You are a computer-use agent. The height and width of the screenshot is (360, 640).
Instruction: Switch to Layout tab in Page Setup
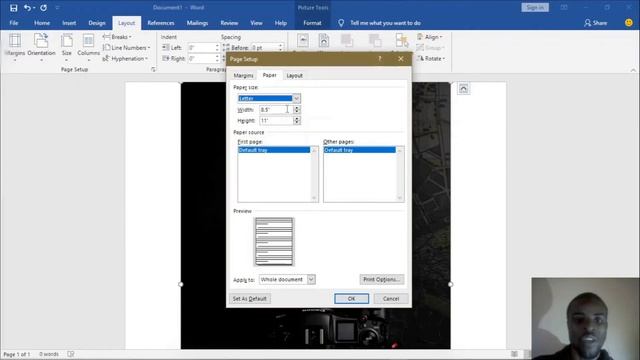(294, 76)
